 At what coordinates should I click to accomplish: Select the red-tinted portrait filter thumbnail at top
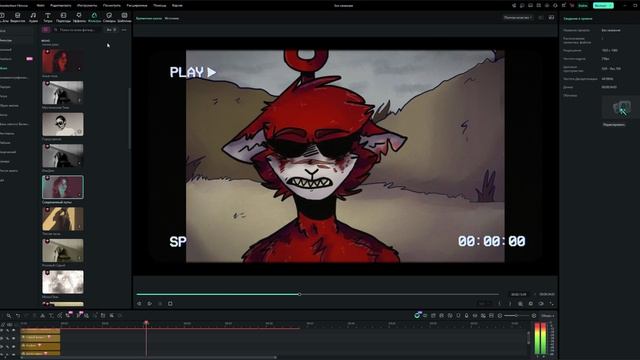63,61
